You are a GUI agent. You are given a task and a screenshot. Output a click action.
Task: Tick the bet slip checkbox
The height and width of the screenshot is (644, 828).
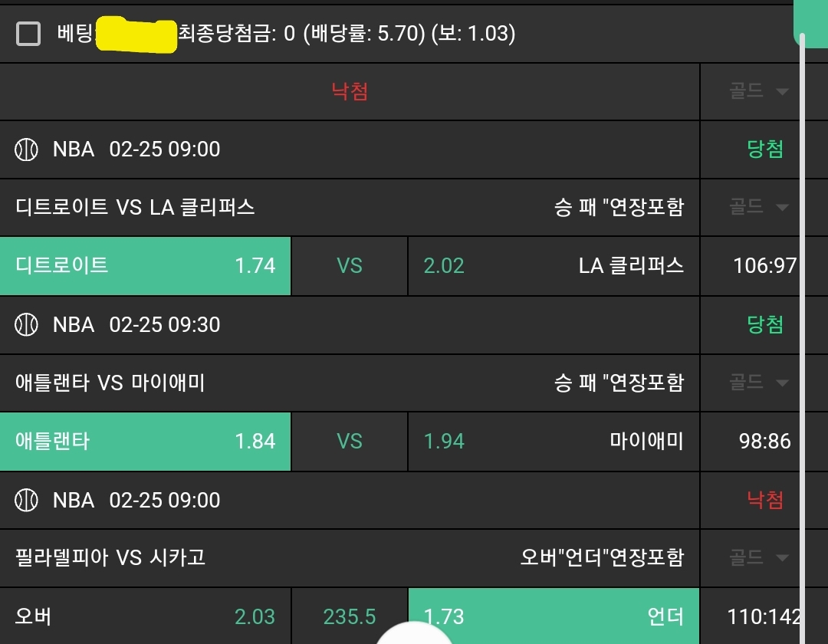tap(28, 34)
